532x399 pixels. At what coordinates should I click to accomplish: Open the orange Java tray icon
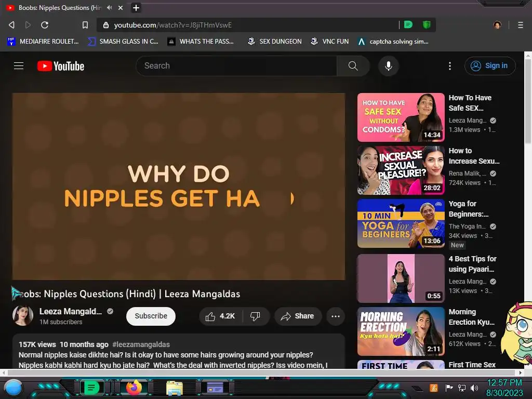[434, 388]
